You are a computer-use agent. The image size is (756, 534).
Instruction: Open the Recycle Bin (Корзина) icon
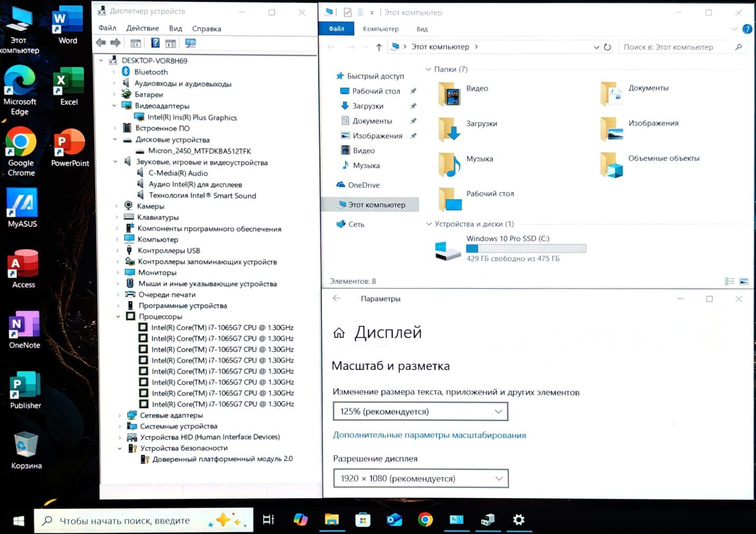(26, 451)
